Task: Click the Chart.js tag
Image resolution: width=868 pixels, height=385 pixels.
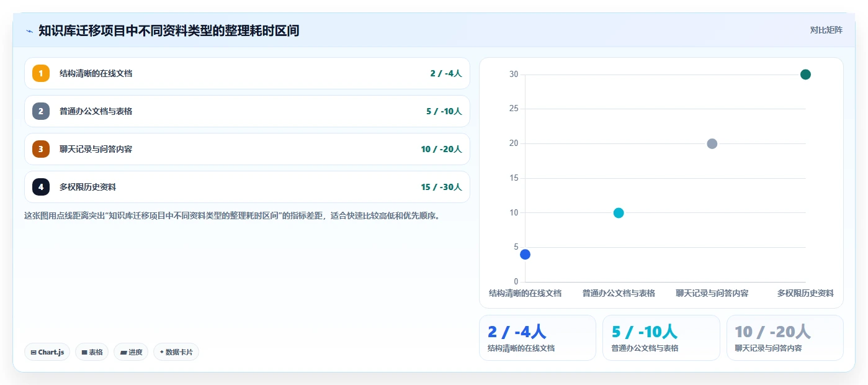Action: pos(47,352)
